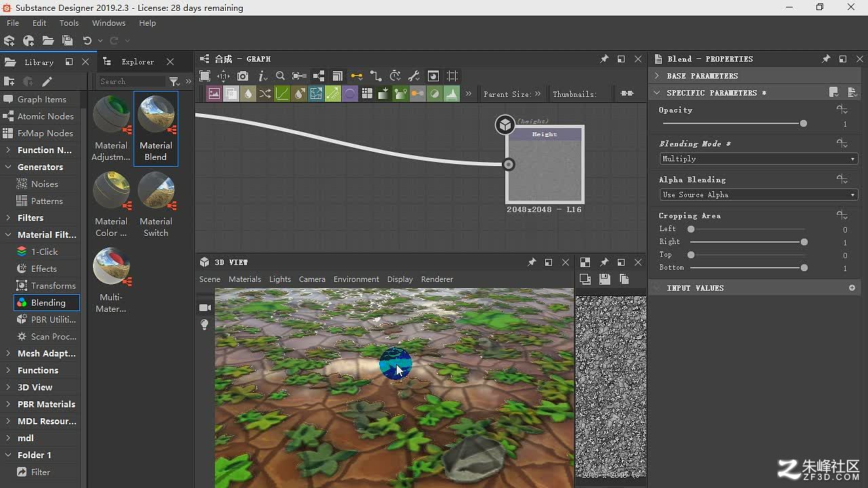Expand the Mesh Adapt... category
868x488 pixels.
[8, 353]
